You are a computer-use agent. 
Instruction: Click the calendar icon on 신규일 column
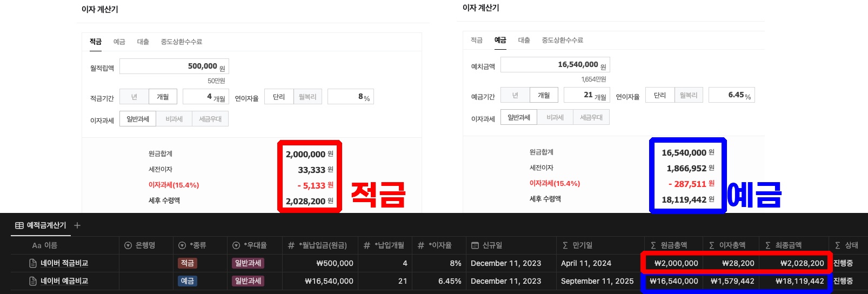pyautogui.click(x=475, y=245)
